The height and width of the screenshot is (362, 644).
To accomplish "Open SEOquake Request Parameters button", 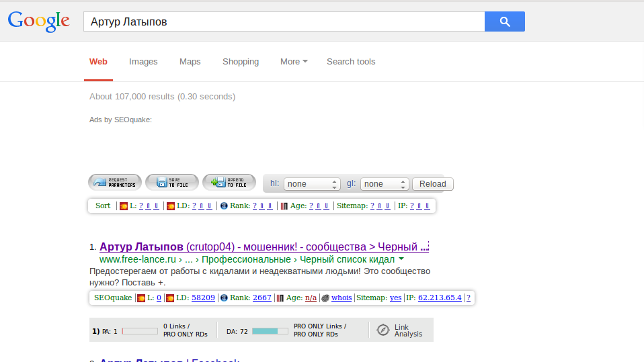I will click(x=115, y=182).
